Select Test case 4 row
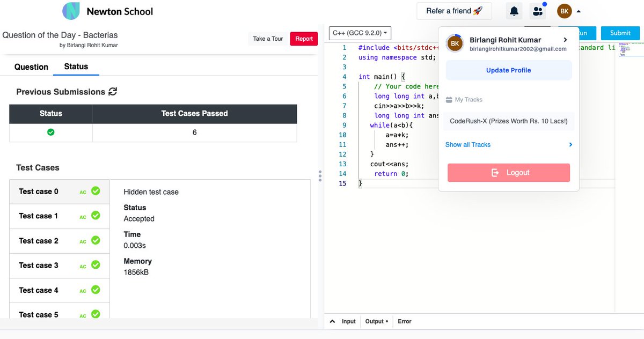The image size is (644, 339). [60, 290]
